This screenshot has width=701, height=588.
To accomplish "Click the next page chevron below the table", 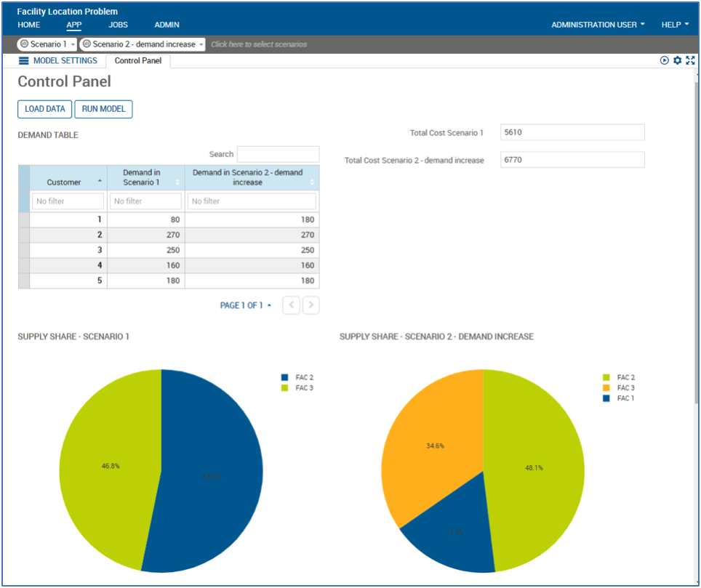I will pyautogui.click(x=311, y=305).
